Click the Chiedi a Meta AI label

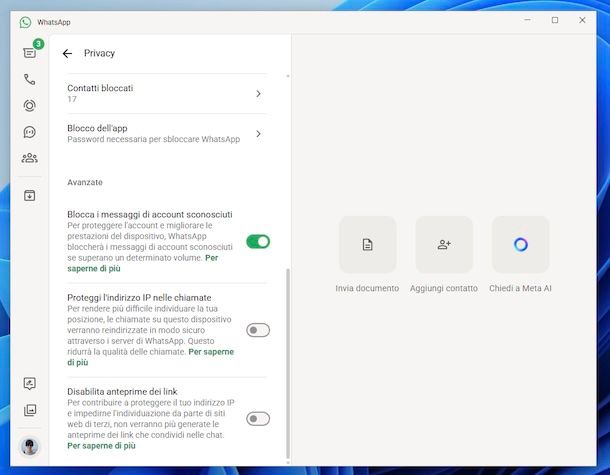click(x=521, y=288)
